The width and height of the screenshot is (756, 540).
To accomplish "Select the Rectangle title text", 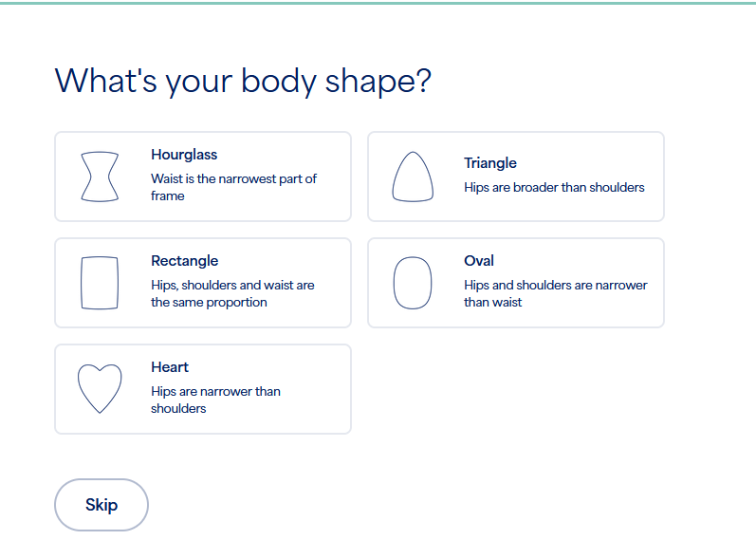I will click(x=185, y=261).
